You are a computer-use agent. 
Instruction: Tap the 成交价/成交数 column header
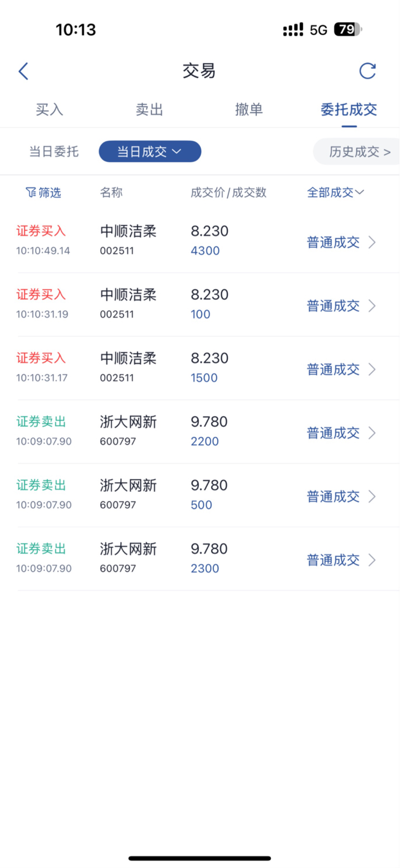click(228, 193)
